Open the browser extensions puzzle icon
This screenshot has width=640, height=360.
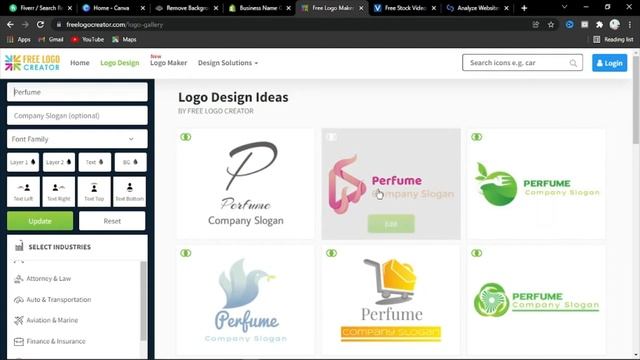(599, 24)
